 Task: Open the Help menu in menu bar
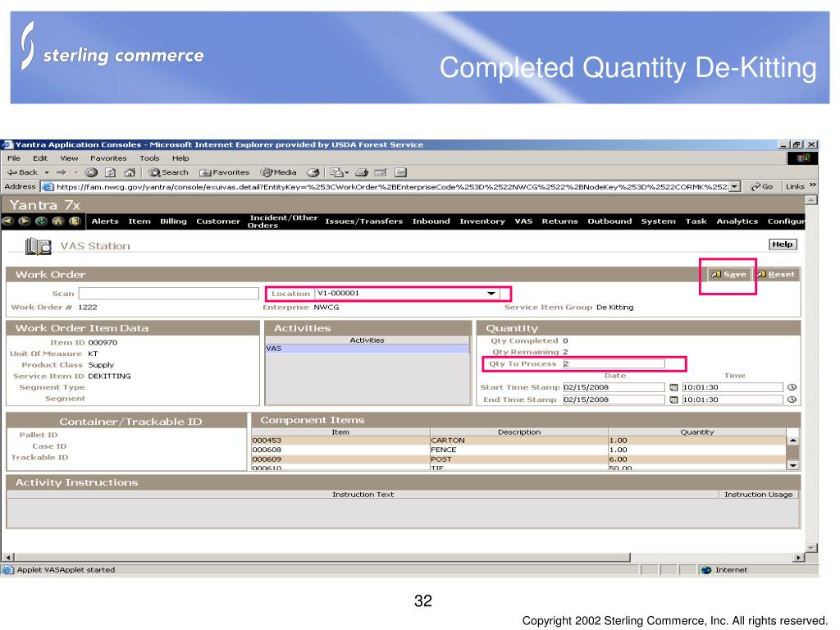coord(180,158)
